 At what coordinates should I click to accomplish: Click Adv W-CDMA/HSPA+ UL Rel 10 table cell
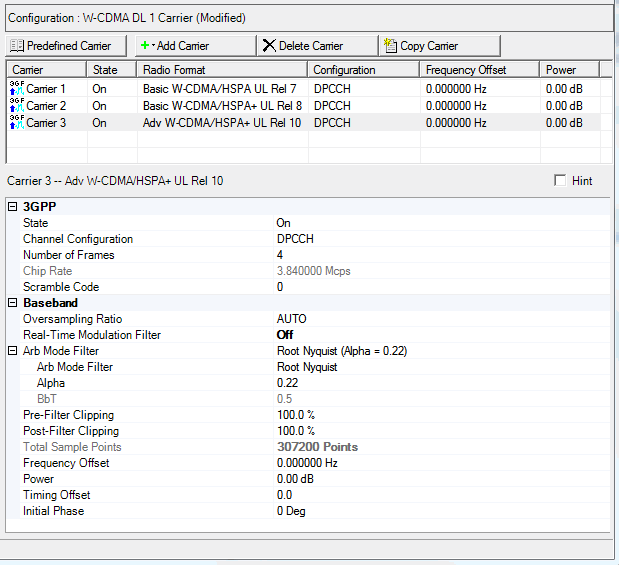click(222, 123)
